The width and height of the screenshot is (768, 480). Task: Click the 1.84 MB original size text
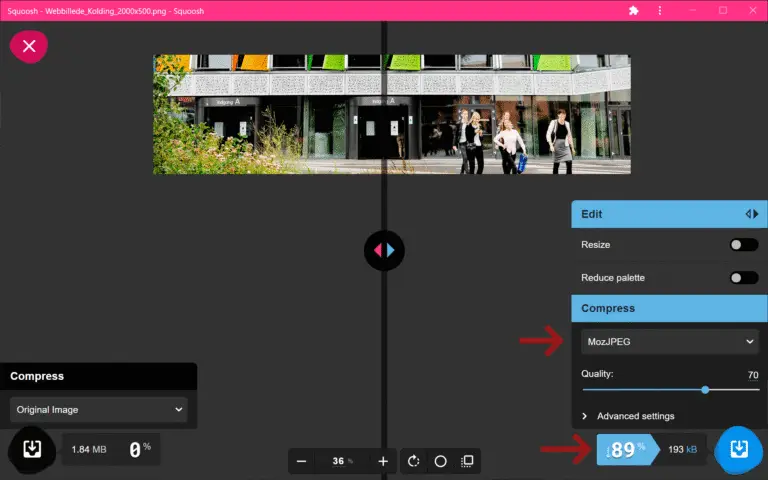coord(89,449)
